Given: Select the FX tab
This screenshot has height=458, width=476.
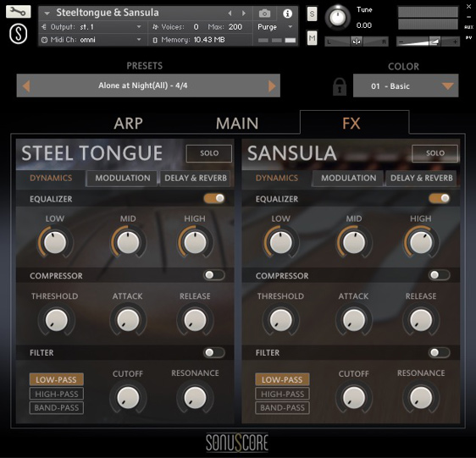Looking at the screenshot, I should [x=351, y=124].
